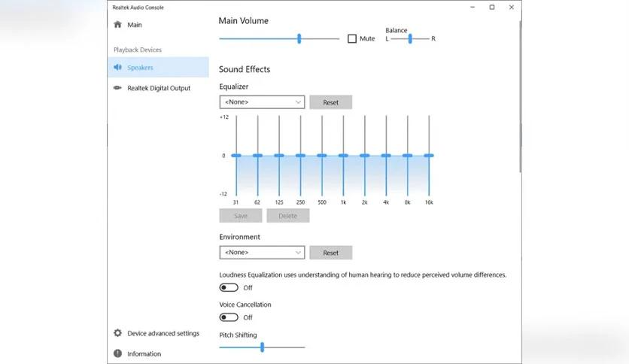Click the Speakers speaker icon

(x=117, y=67)
